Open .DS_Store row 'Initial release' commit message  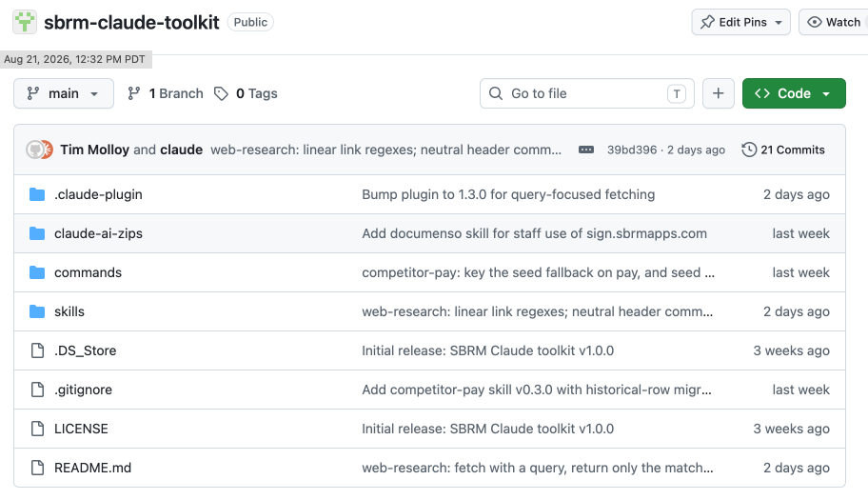(487, 350)
